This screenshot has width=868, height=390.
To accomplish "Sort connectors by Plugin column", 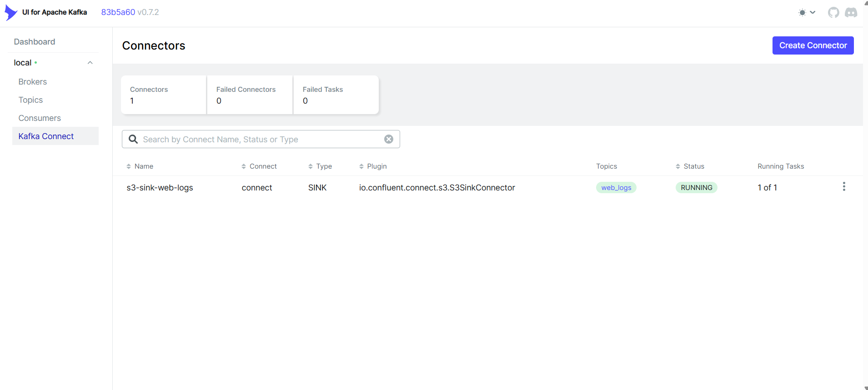I will pyautogui.click(x=373, y=166).
